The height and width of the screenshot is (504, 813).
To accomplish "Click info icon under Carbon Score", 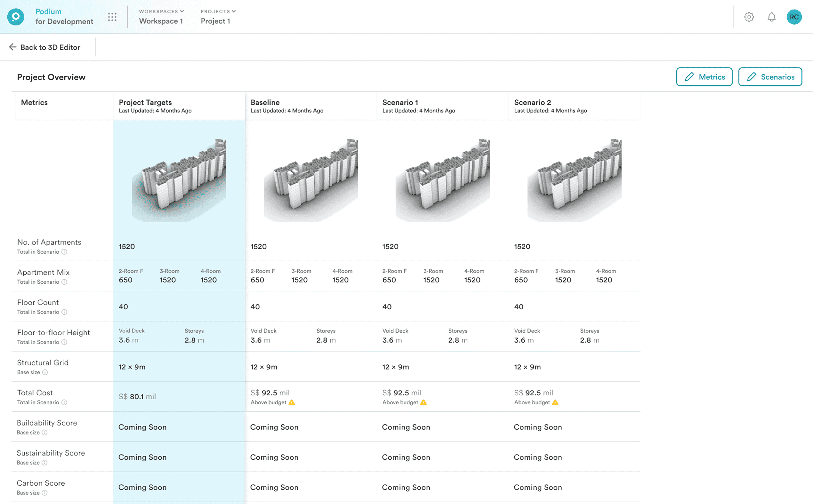I will (x=44, y=493).
